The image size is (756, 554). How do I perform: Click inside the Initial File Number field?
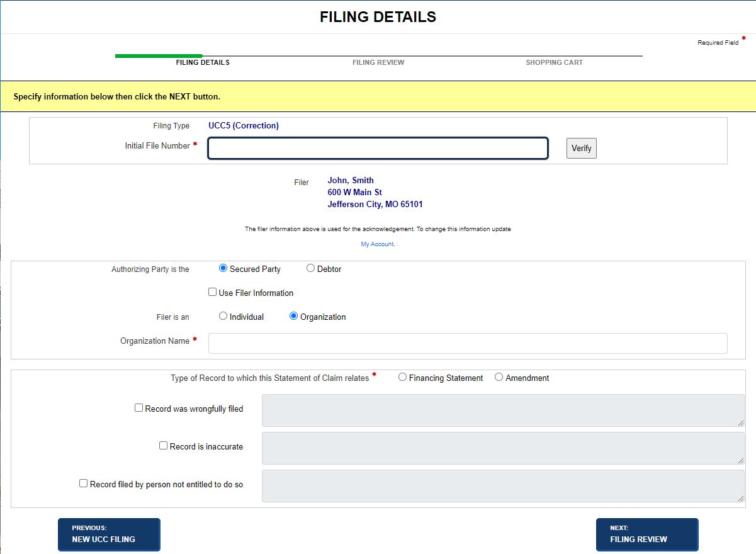click(x=378, y=148)
